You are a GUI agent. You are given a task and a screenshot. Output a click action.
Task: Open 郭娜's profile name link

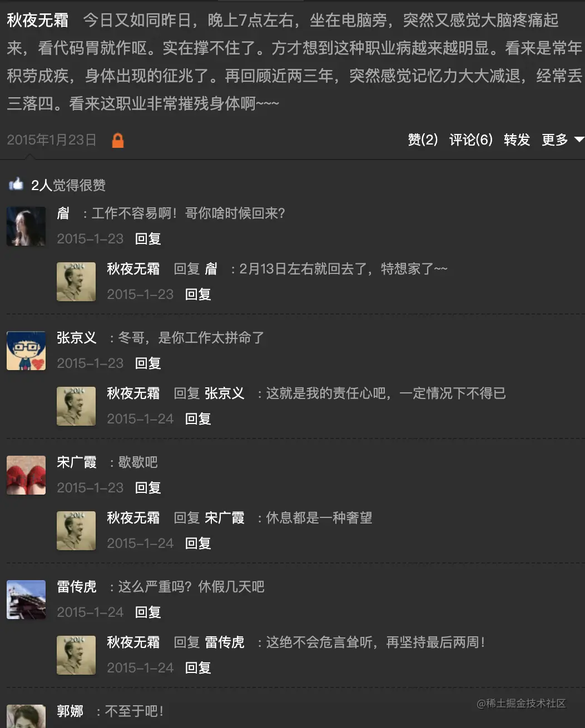(x=70, y=711)
